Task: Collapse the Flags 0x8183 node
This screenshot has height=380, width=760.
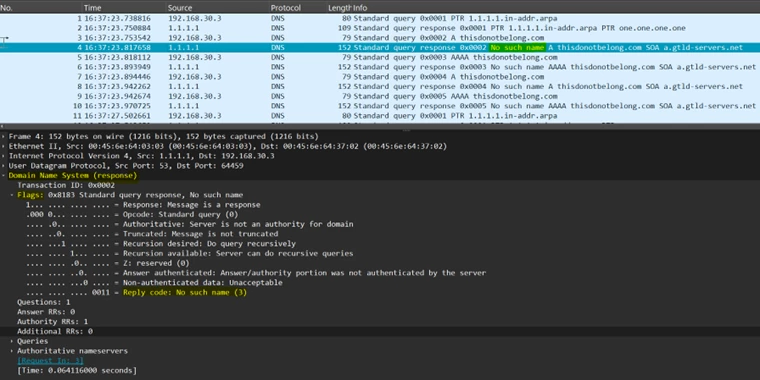Action: [x=13, y=195]
